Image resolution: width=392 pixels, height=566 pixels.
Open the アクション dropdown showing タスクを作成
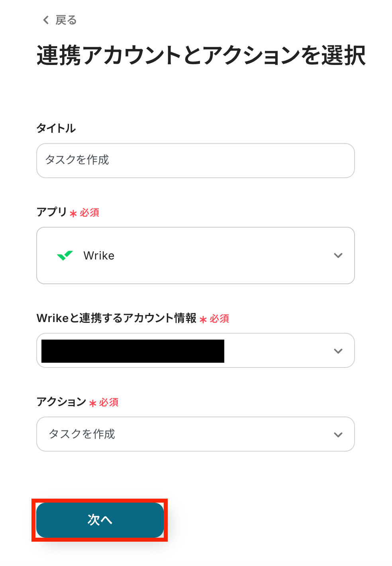pos(195,434)
